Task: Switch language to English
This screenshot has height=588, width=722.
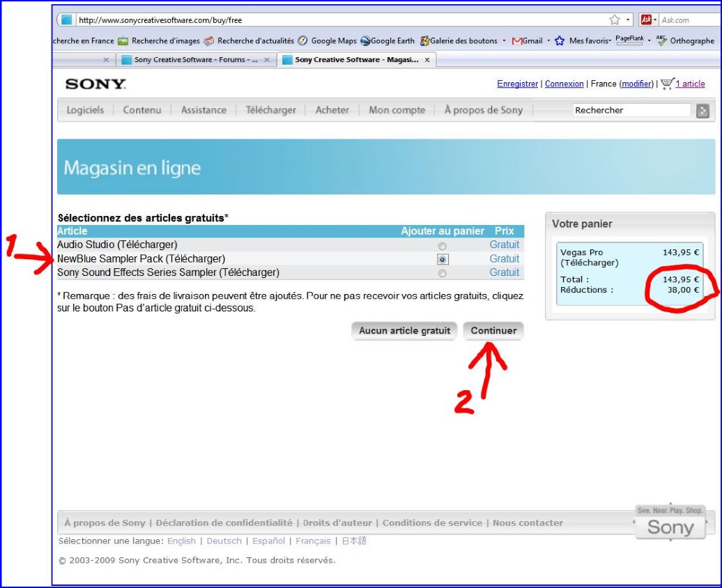Action: click(181, 541)
